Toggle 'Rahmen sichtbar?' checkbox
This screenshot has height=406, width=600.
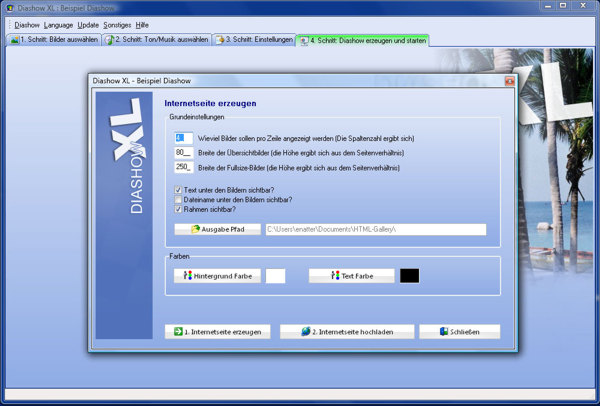pyautogui.click(x=178, y=209)
